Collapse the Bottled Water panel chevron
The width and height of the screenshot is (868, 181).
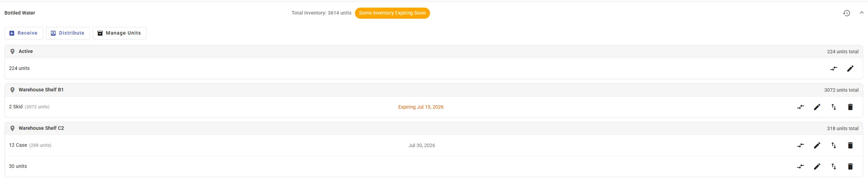(861, 13)
